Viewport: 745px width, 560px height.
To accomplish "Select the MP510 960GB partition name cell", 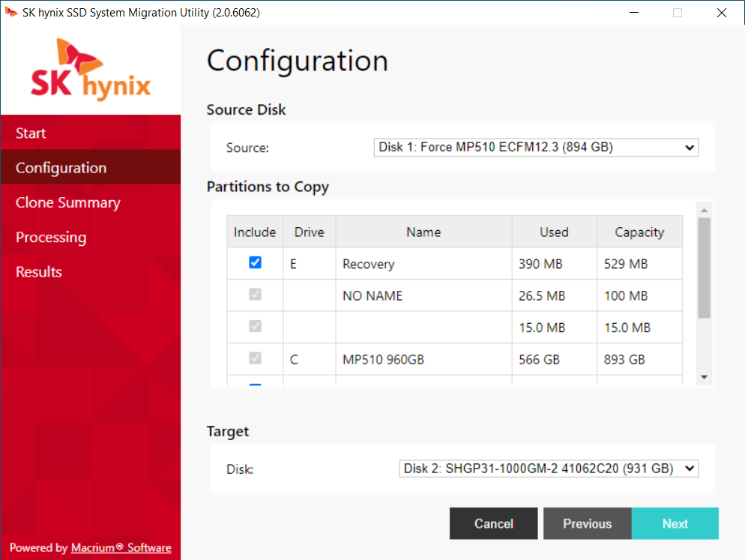I will pyautogui.click(x=423, y=359).
